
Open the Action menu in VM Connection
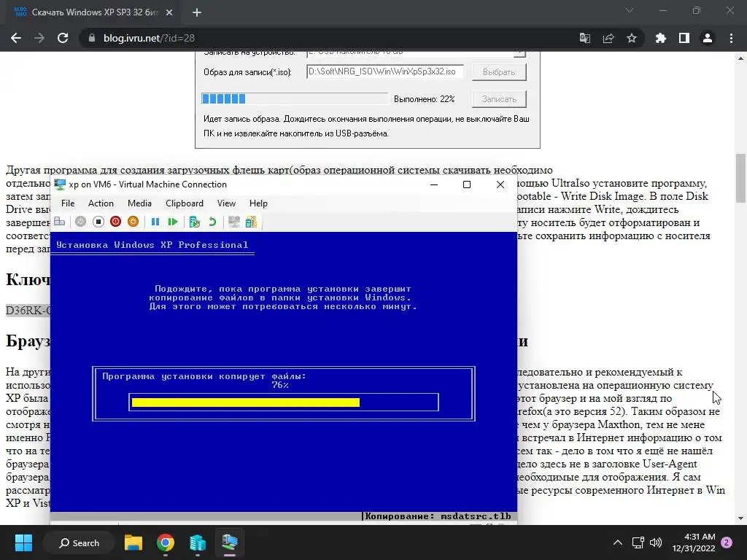coord(101,203)
